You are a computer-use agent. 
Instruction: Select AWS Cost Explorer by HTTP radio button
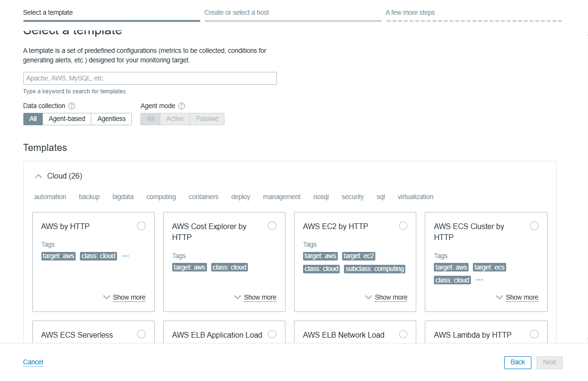(272, 226)
